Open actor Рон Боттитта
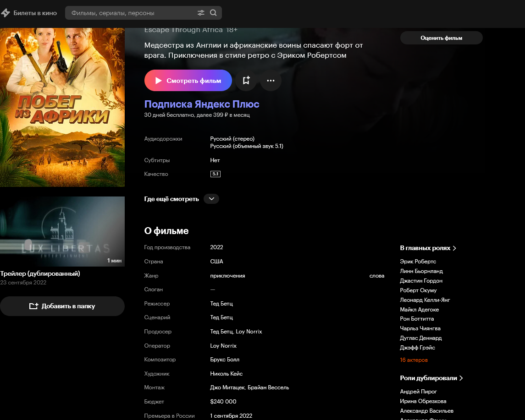Screen dimensions: 525x420 [x=417, y=319]
